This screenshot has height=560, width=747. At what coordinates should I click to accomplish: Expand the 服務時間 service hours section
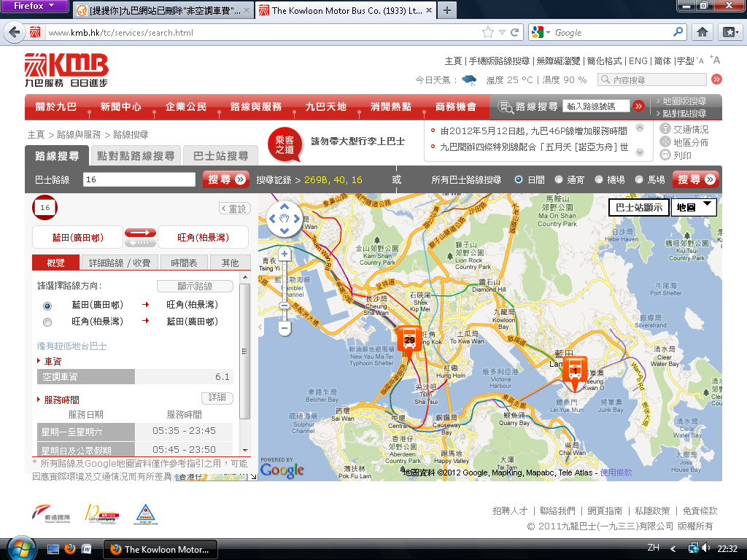point(58,400)
